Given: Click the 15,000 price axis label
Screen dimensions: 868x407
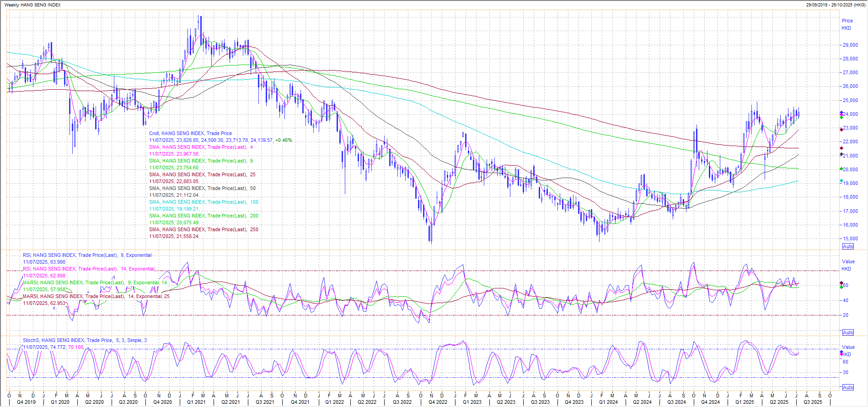Looking at the screenshot, I should pyautogui.click(x=851, y=239).
